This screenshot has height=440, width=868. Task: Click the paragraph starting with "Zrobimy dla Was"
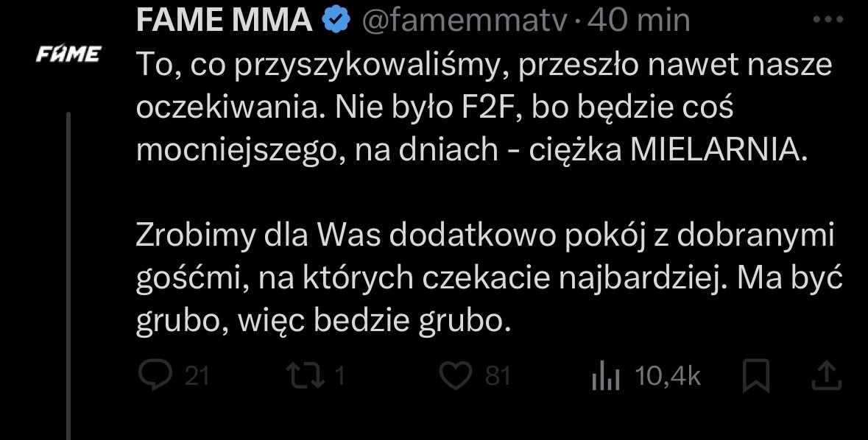486,278
